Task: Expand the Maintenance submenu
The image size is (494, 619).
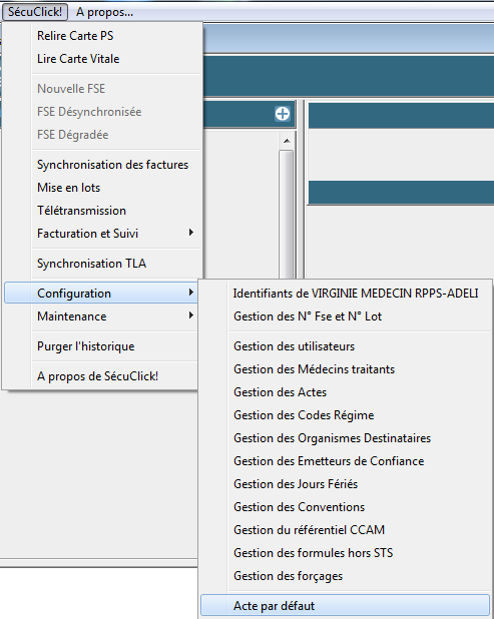Action: pyautogui.click(x=100, y=316)
